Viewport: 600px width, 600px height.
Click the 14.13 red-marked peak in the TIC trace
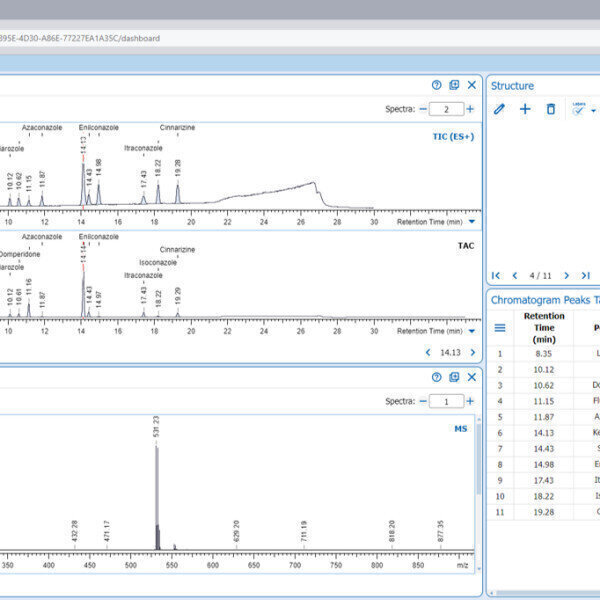(x=83, y=184)
